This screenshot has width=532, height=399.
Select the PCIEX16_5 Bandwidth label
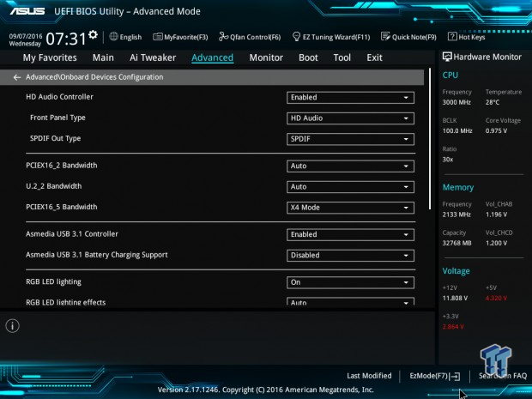point(62,207)
